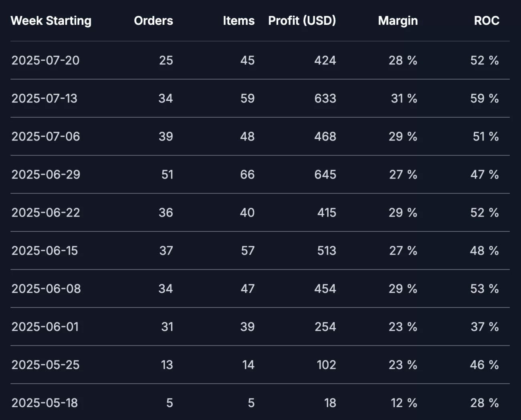Select the 2025-06-22 date cell
This screenshot has width=521, height=420.
[46, 213]
